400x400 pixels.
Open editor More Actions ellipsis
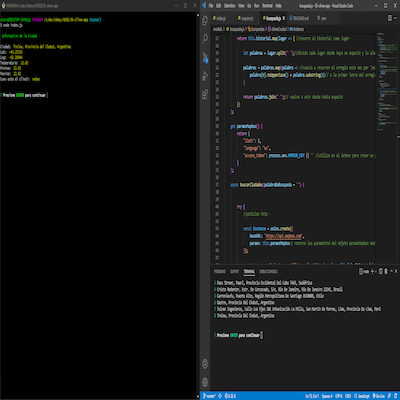(x=396, y=18)
